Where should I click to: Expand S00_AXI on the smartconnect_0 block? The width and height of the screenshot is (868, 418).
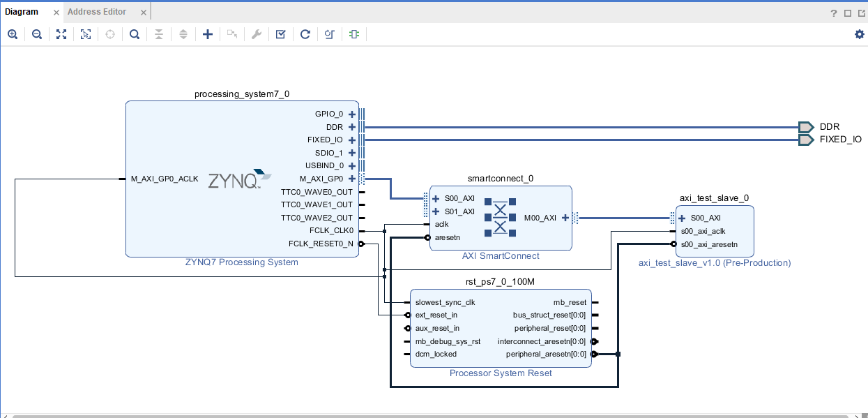pyautogui.click(x=436, y=198)
